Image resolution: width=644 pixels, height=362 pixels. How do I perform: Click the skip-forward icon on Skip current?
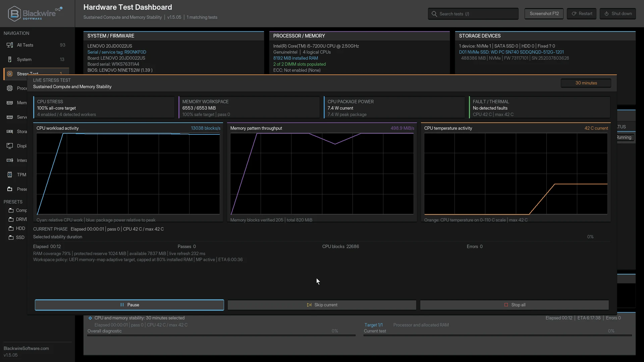coord(309,305)
